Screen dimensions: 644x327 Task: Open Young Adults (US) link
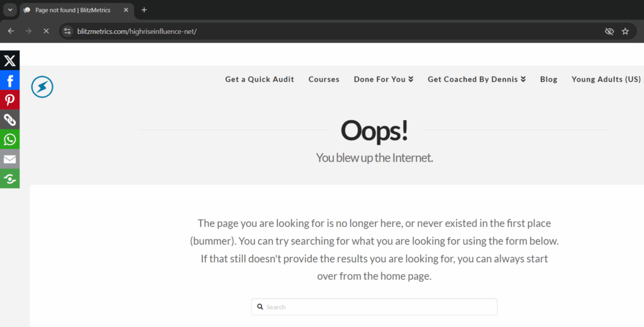(606, 79)
